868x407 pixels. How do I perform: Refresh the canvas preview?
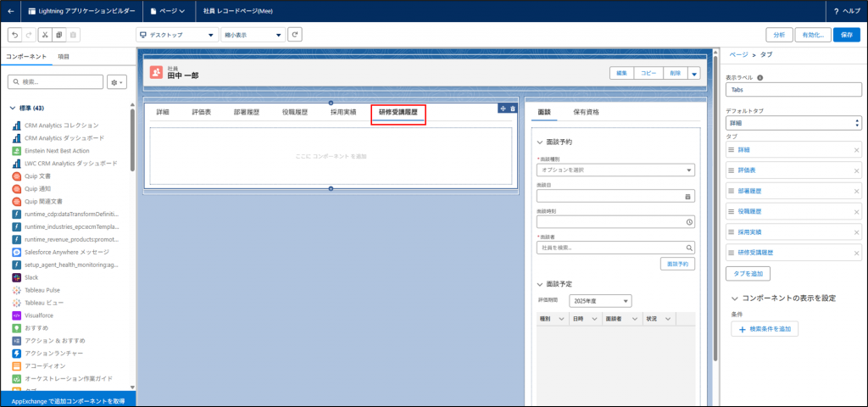pyautogui.click(x=295, y=35)
